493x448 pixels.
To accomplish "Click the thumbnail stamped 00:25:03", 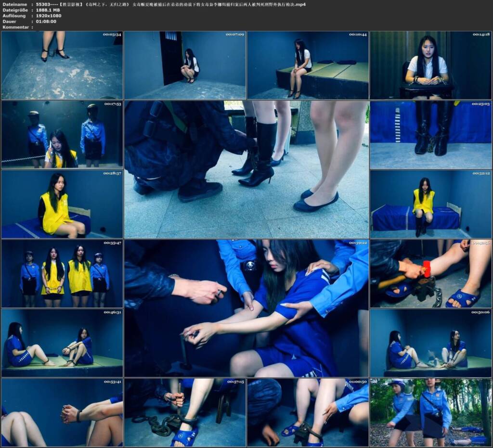I will pos(431,134).
